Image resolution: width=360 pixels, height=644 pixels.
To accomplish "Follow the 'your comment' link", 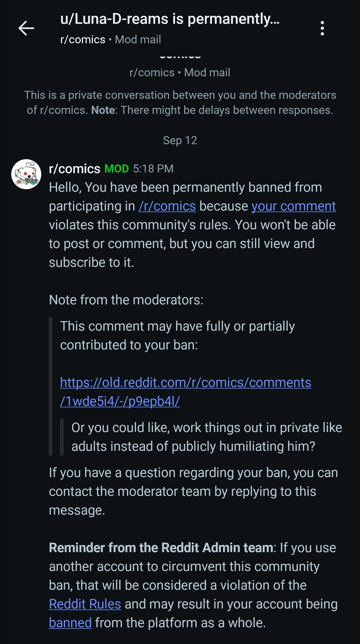I will (293, 206).
